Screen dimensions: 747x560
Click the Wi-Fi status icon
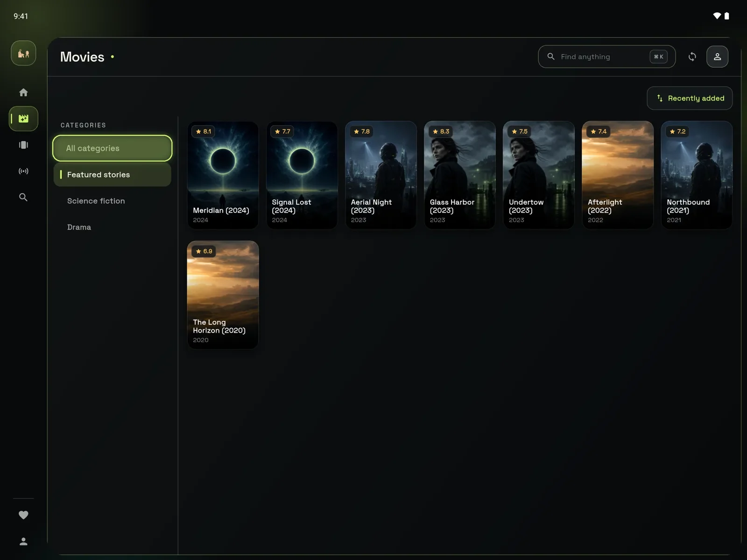coord(717,16)
